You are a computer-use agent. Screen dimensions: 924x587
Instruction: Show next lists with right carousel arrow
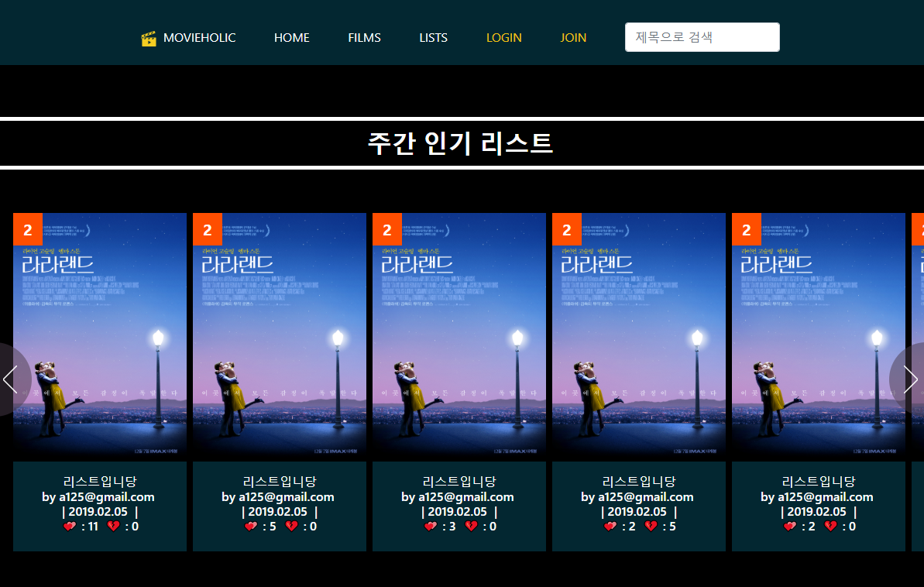(x=911, y=379)
